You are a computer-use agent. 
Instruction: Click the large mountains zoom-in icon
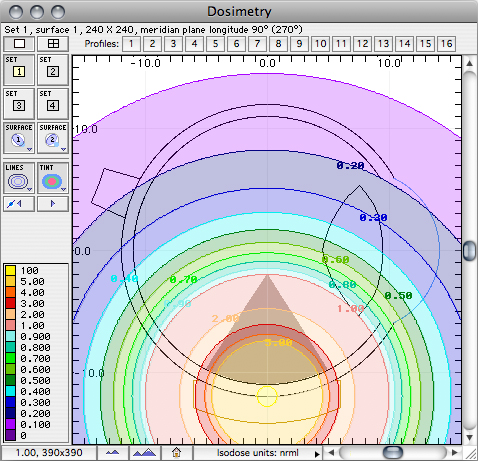pos(144,453)
